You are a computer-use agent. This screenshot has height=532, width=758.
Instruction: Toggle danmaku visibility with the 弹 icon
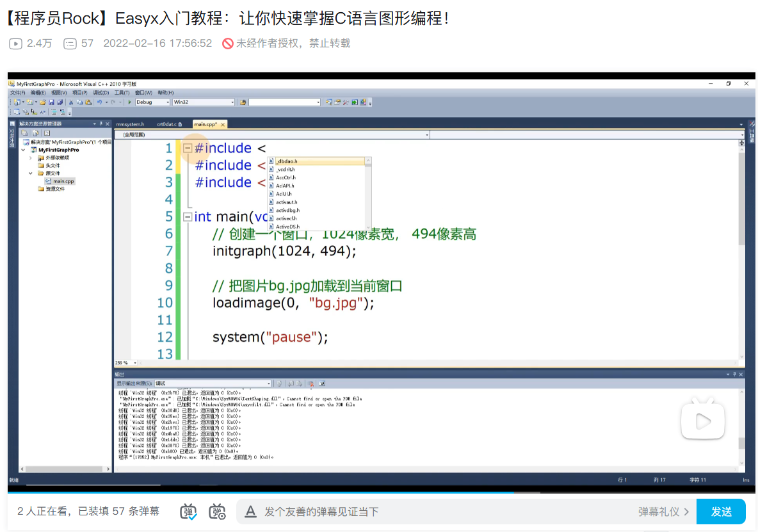click(188, 512)
